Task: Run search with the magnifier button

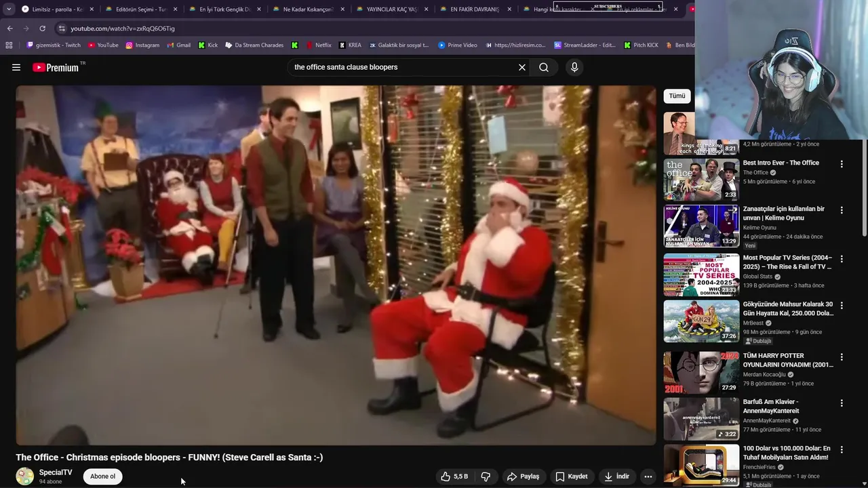Action: click(x=544, y=67)
